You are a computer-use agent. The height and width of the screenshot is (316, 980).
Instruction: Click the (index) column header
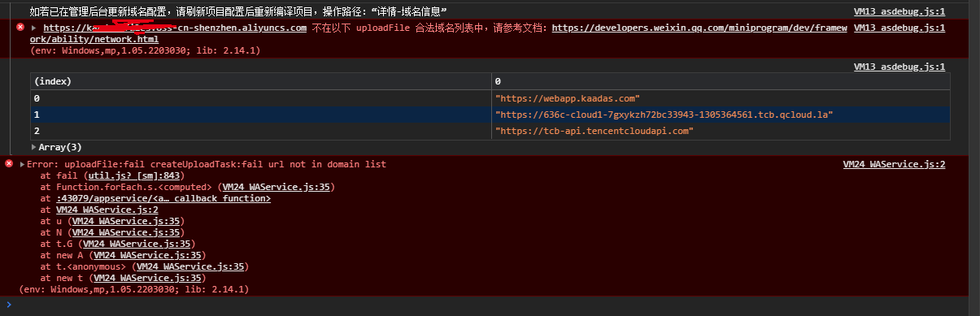point(260,81)
